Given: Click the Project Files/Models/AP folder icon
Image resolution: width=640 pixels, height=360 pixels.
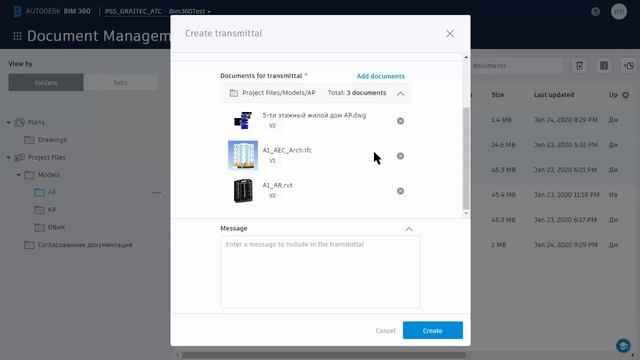Looking at the screenshot, I should pos(233,93).
